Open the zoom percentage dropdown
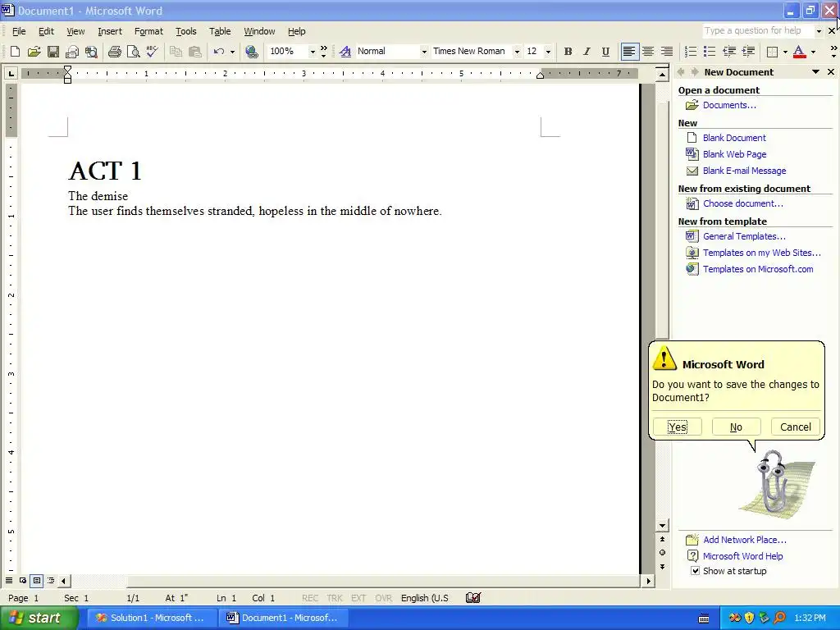 point(313,52)
